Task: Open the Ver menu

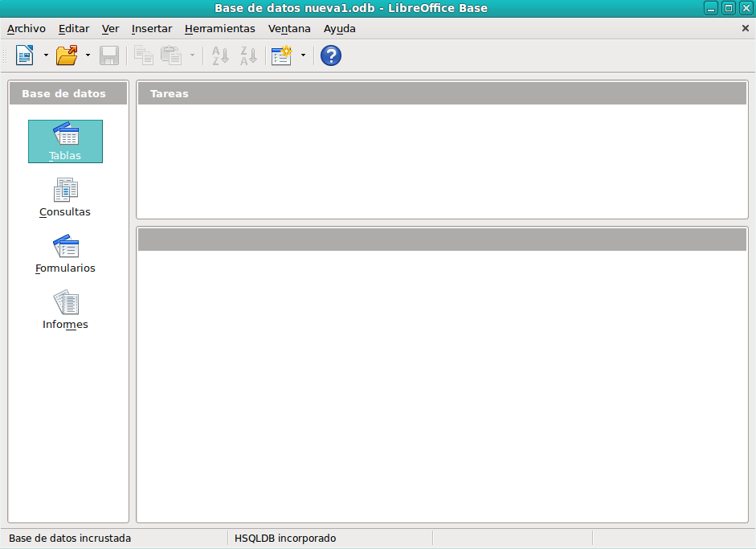Action: coord(110,28)
